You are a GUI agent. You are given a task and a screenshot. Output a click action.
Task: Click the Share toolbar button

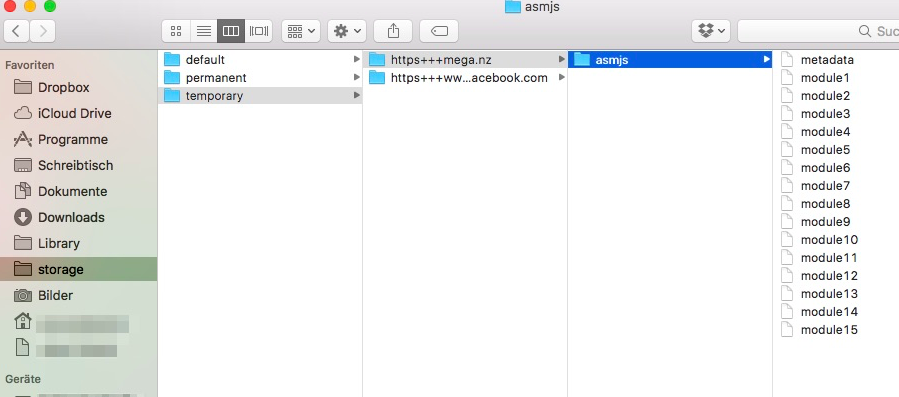393,31
